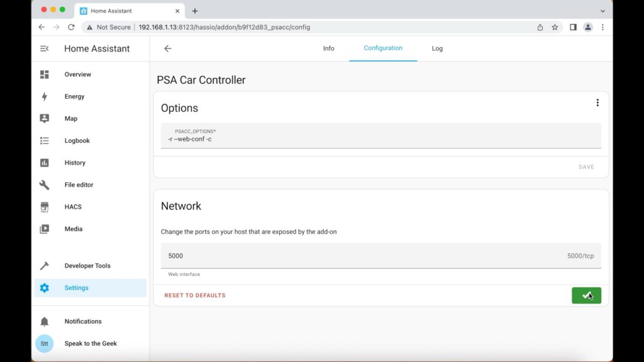
Task: Click the green checkmark save button
Action: click(586, 295)
